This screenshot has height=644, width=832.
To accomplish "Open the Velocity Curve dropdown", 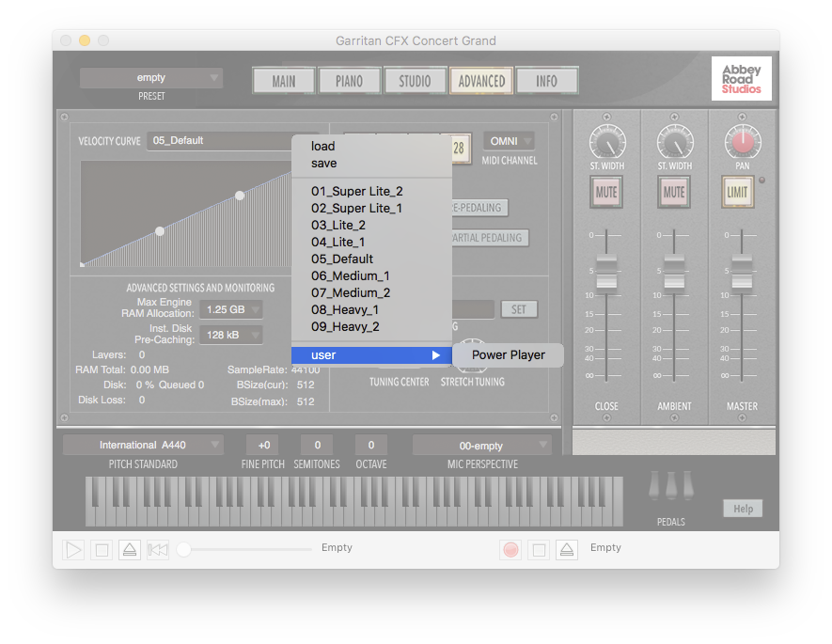I will tap(220, 141).
